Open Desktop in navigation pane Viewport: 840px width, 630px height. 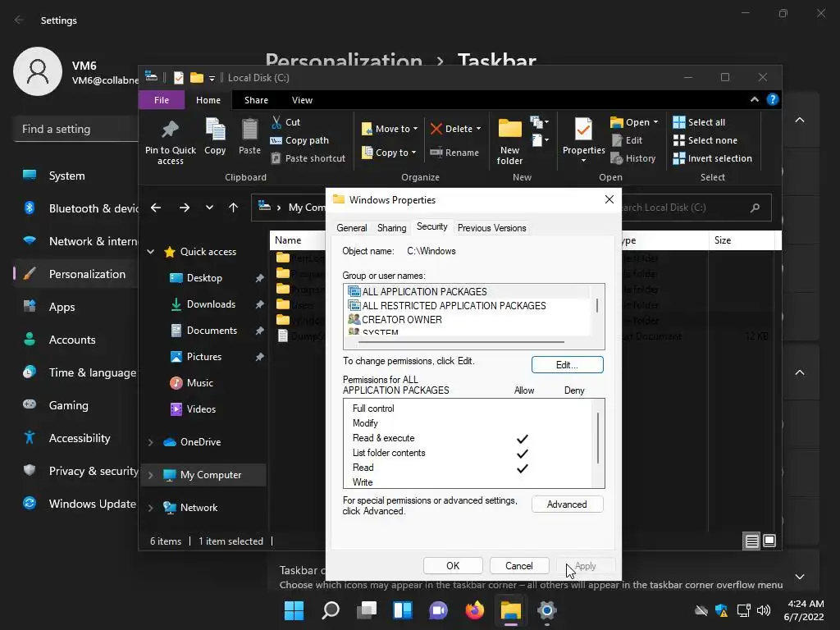point(204,278)
